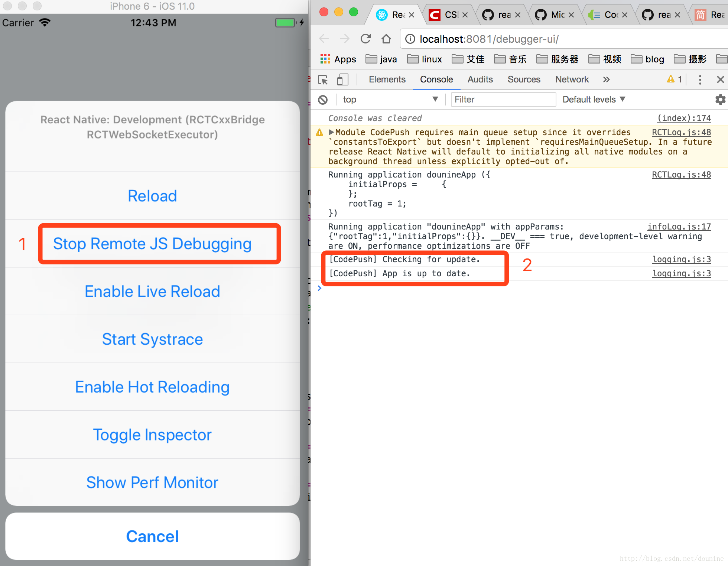
Task: Click the console Filter field
Action: (x=503, y=100)
